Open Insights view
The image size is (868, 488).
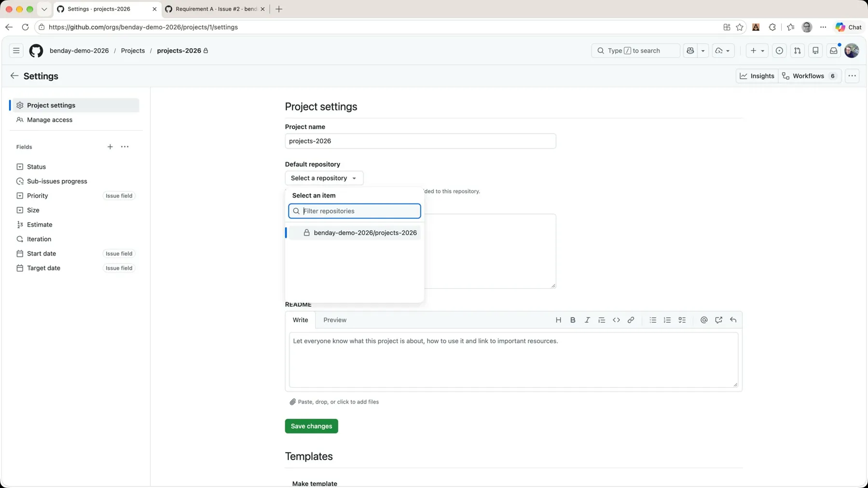pos(757,76)
